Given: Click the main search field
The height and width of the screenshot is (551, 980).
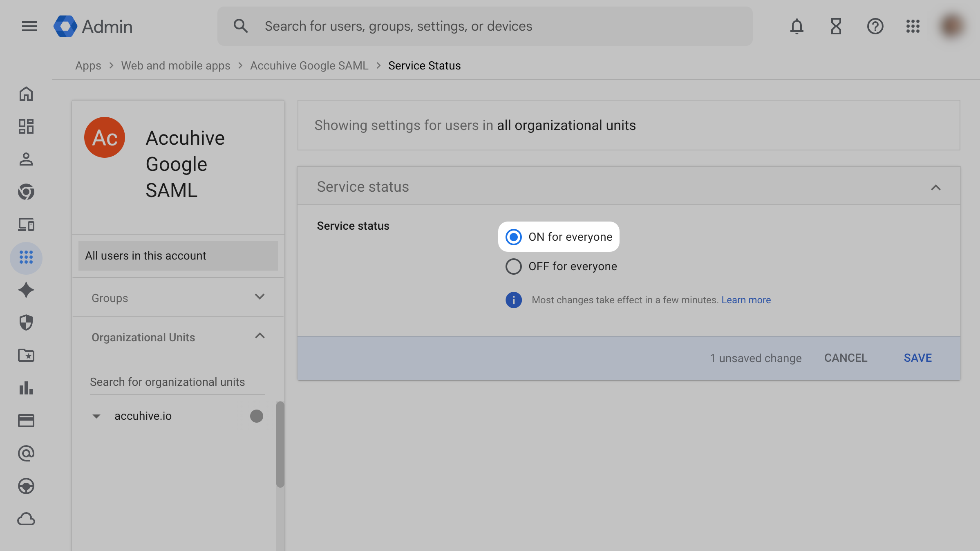Looking at the screenshot, I should point(485,26).
